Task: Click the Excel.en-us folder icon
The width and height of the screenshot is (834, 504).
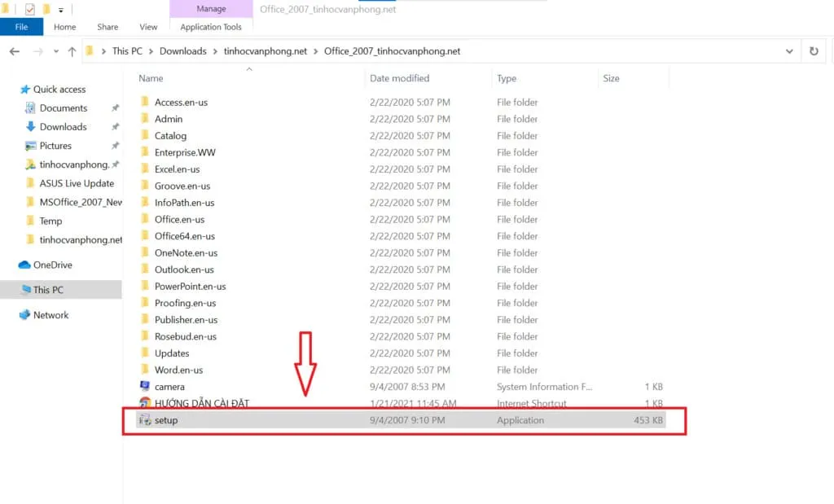Action: 145,169
